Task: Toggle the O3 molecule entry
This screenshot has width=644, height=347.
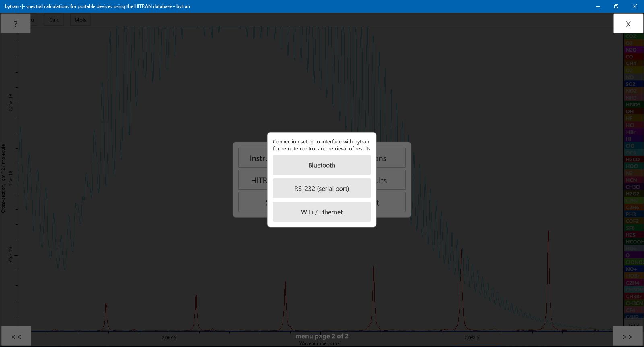Action: [634, 43]
